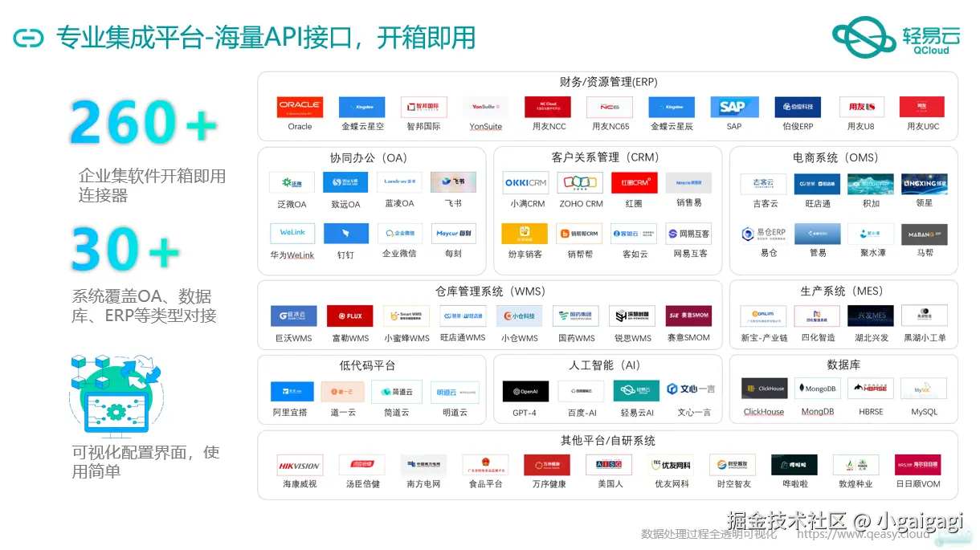Click the ZOHO CRM logo
The image size is (980, 550).
(579, 182)
